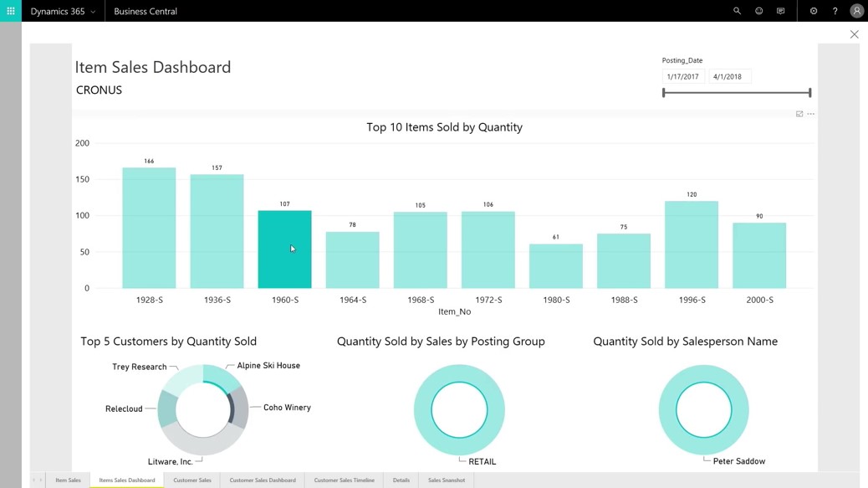Click the search magnifier icon in header
This screenshot has width=868, height=488.
[x=737, y=11]
